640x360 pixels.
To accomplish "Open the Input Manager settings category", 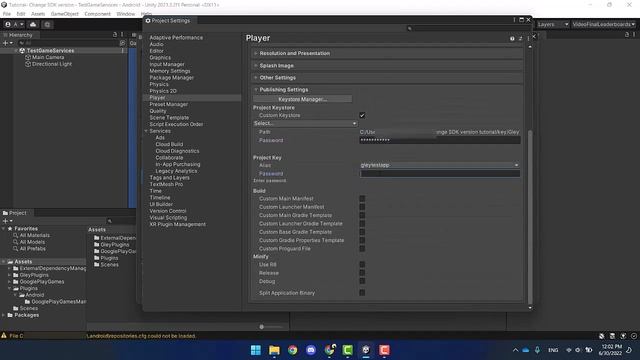I will [167, 64].
